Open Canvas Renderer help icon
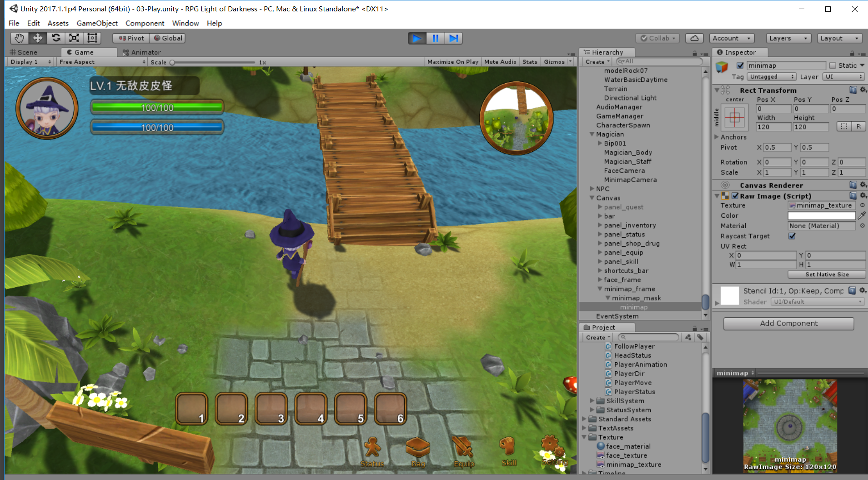The width and height of the screenshot is (868, 480). pyautogui.click(x=853, y=185)
